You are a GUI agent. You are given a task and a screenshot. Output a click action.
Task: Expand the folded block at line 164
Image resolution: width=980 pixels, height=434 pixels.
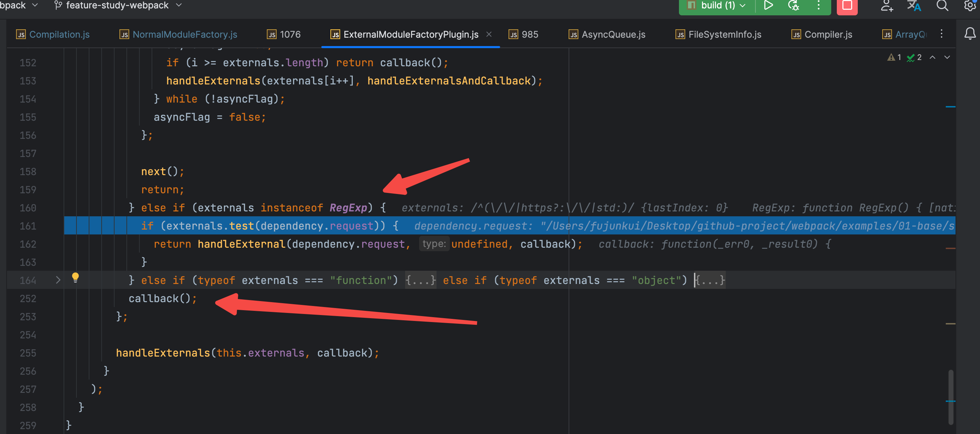coord(58,280)
